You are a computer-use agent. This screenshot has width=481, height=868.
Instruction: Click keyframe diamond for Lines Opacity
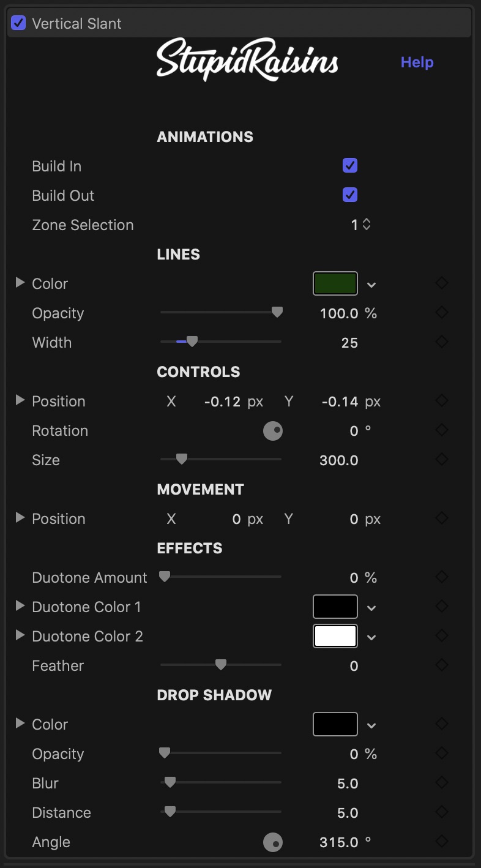click(442, 313)
